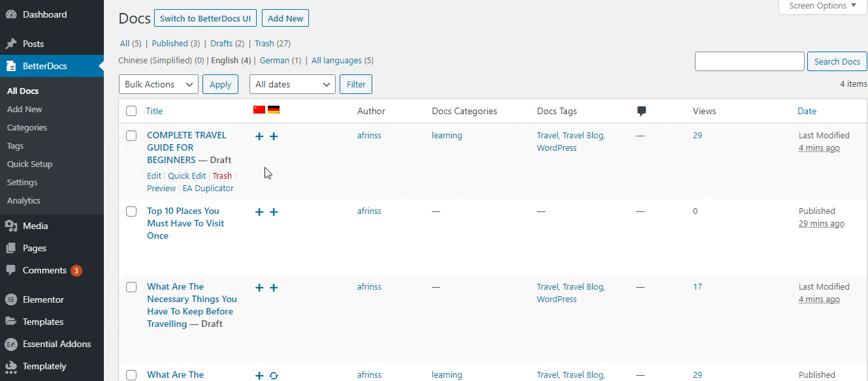Toggle the select-all docs checkbox
Screen dimensions: 868x381
[x=131, y=111]
